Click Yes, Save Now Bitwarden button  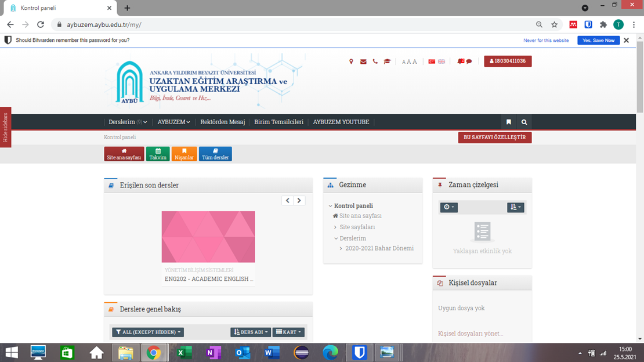(x=598, y=40)
